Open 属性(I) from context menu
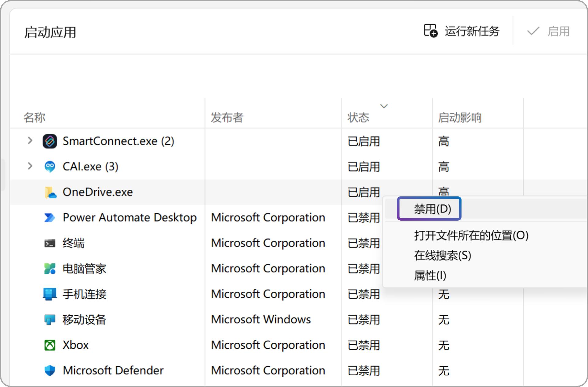This screenshot has width=588, height=387. pyautogui.click(x=430, y=275)
